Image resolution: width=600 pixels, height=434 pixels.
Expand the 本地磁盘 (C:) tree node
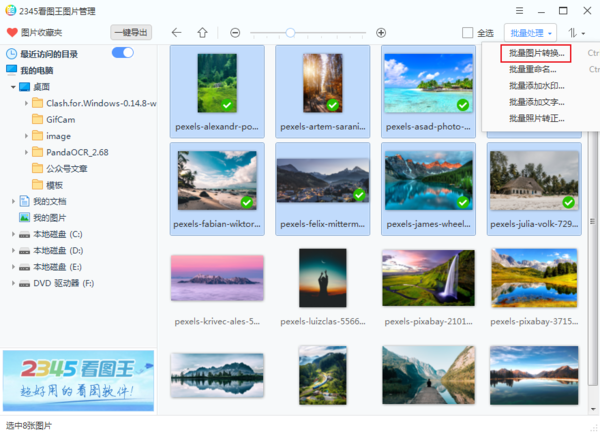(13, 234)
